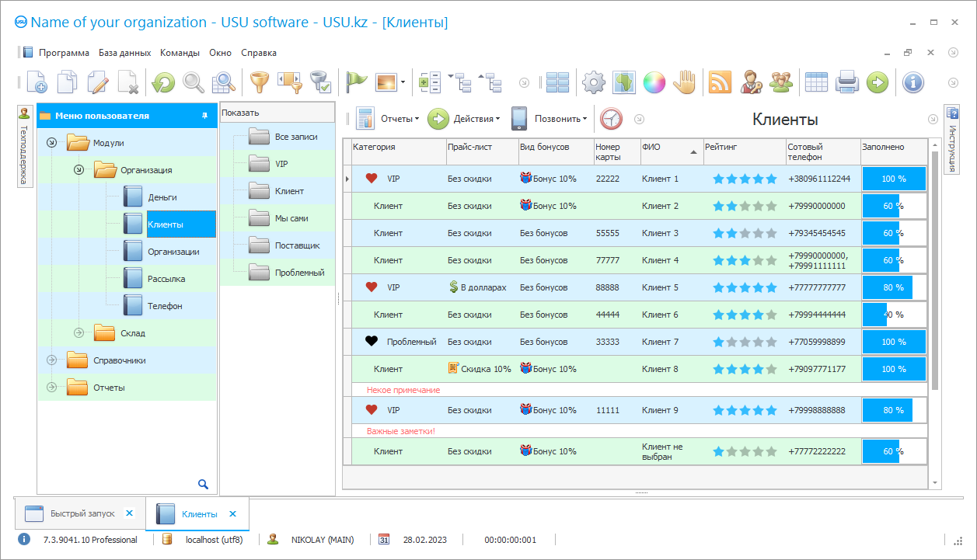Switch to the Быстрый запуск tab
Screen dimensions: 977x560
(82, 513)
